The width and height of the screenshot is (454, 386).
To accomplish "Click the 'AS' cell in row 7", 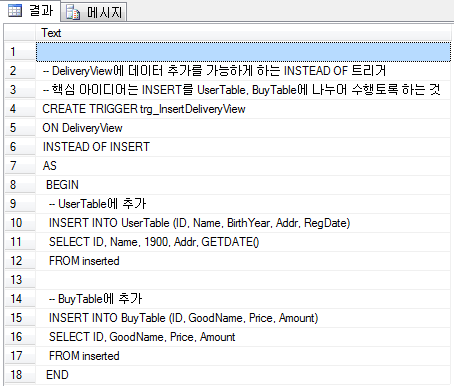I will [x=243, y=166].
